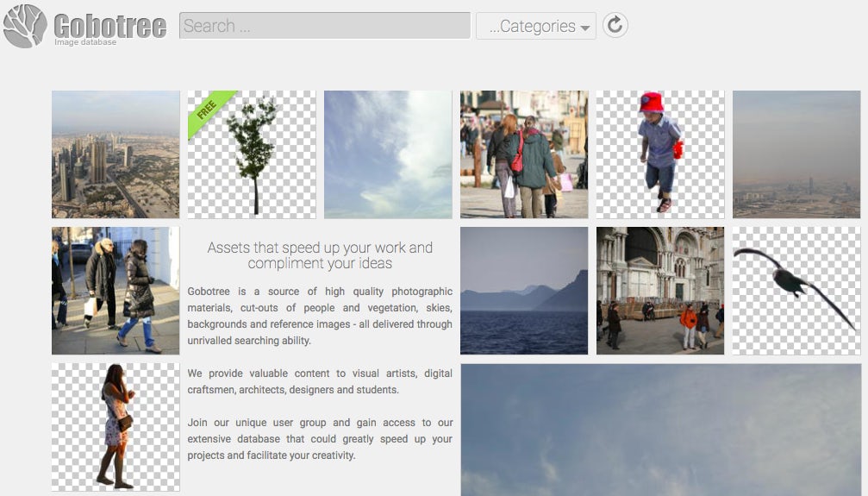Open the Categories dropdown
The height and width of the screenshot is (496, 868).
535,26
